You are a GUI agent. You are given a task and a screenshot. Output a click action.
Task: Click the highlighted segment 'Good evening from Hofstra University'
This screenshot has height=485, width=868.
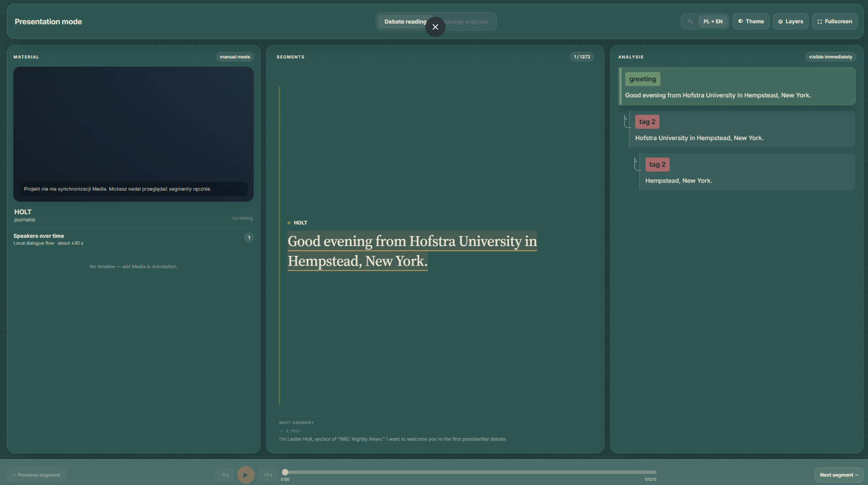tap(412, 251)
